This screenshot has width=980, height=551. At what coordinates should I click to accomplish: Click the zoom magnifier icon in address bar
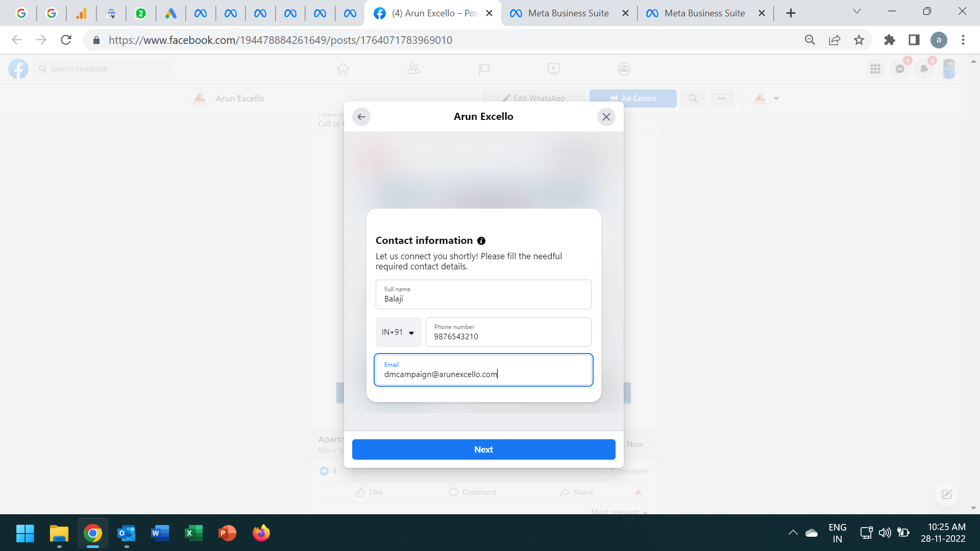click(810, 40)
